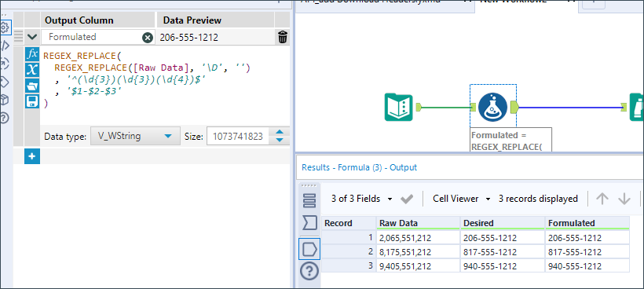
Task: Select Desired cell 940-555-1212
Action: tap(503, 265)
